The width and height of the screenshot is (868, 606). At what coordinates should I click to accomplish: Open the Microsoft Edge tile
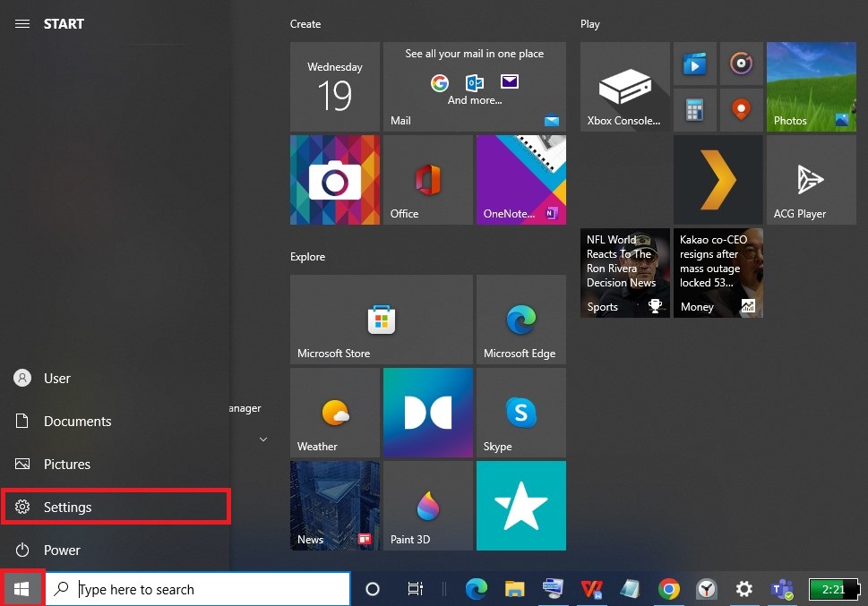click(x=521, y=320)
